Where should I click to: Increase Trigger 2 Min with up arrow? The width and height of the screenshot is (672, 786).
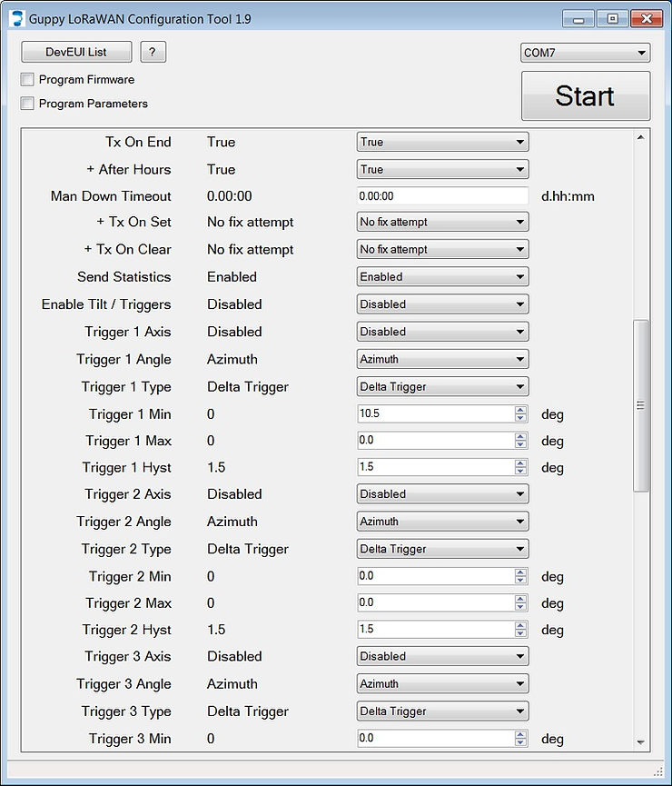click(520, 572)
